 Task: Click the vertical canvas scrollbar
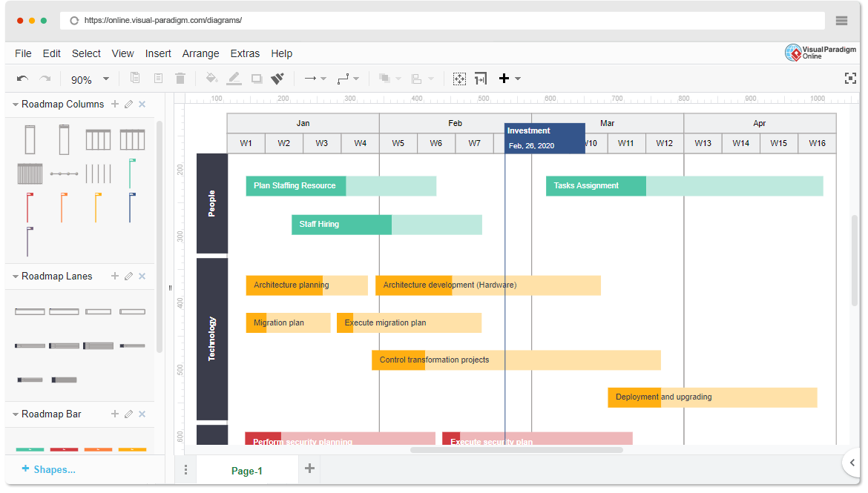pos(854,260)
